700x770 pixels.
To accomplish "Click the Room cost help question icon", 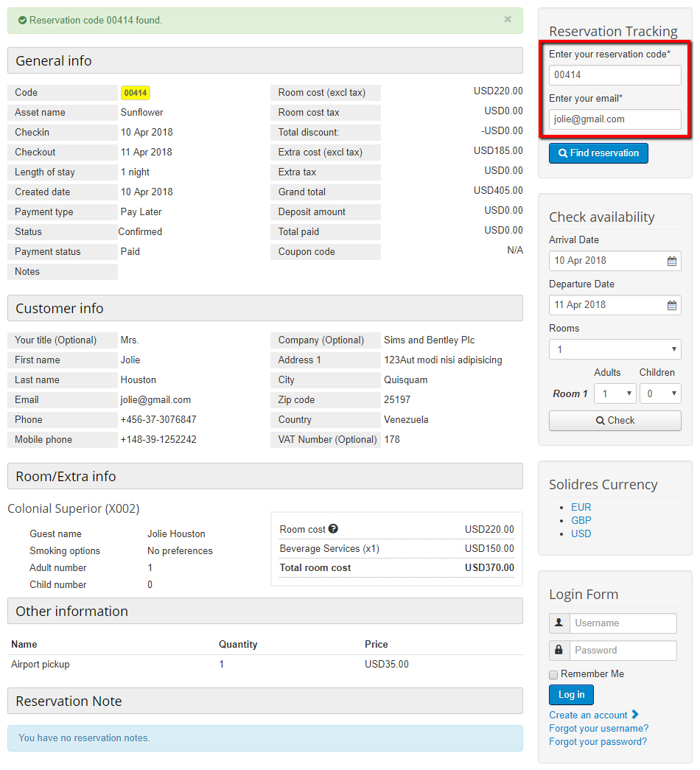I will tap(333, 529).
